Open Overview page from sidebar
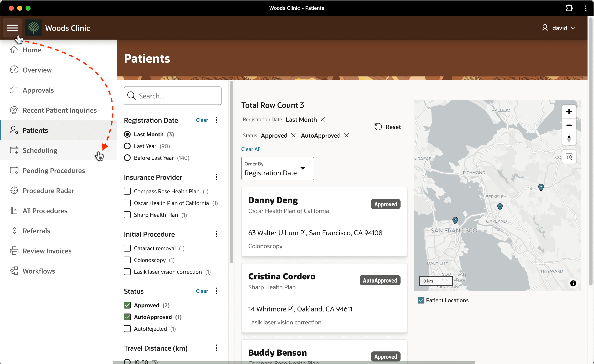 (58, 70)
